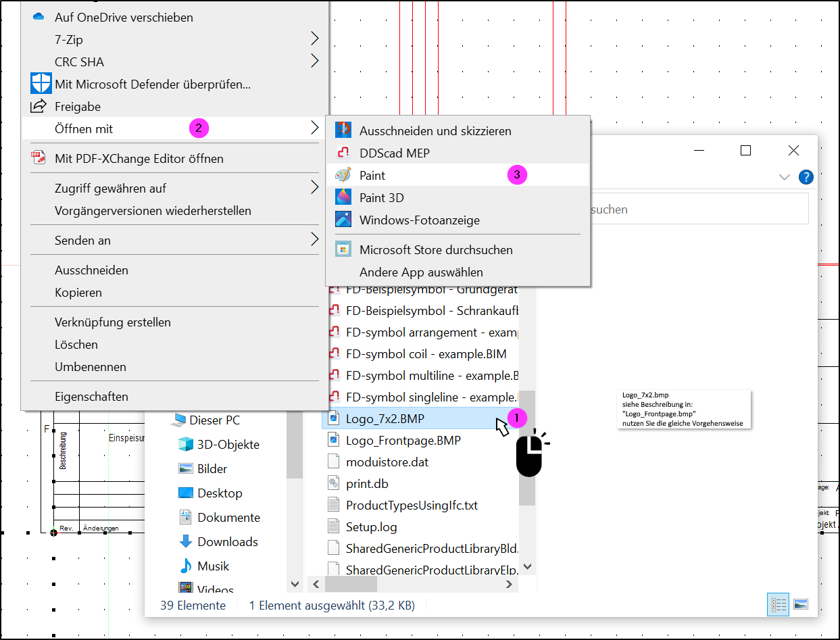Image resolution: width=840 pixels, height=640 pixels.
Task: Select Vorgängerversionen wiederherstellen
Action: click(153, 210)
